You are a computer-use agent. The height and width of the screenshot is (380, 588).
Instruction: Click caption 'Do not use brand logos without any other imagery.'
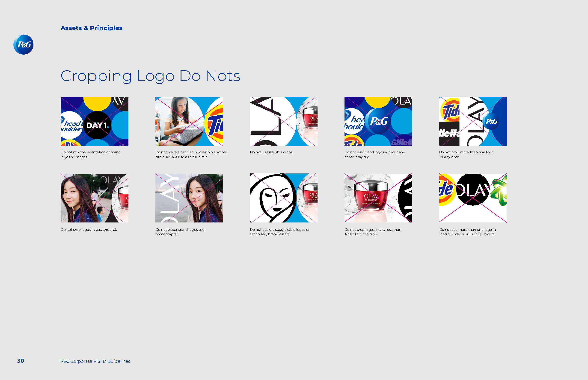[x=374, y=155]
